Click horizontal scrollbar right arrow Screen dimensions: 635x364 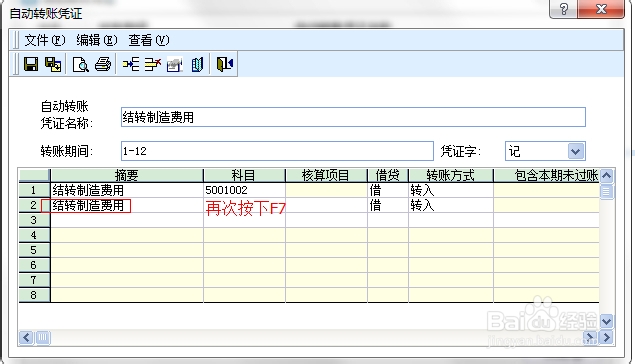(x=607, y=337)
